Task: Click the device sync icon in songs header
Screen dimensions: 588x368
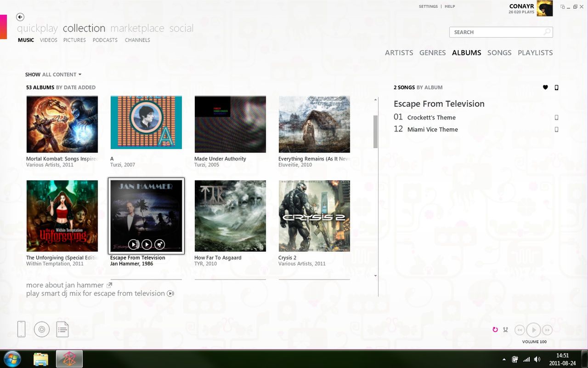Action: point(557,87)
